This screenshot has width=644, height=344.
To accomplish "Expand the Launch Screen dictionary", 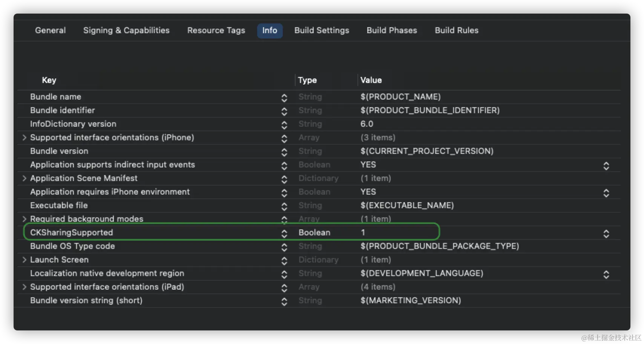I will click(25, 260).
